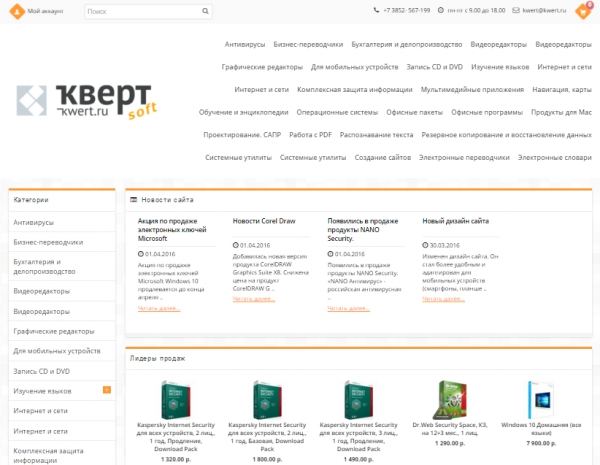This screenshot has height=465, width=600.
Task: Click the search magnifier icon
Action: pos(205,11)
